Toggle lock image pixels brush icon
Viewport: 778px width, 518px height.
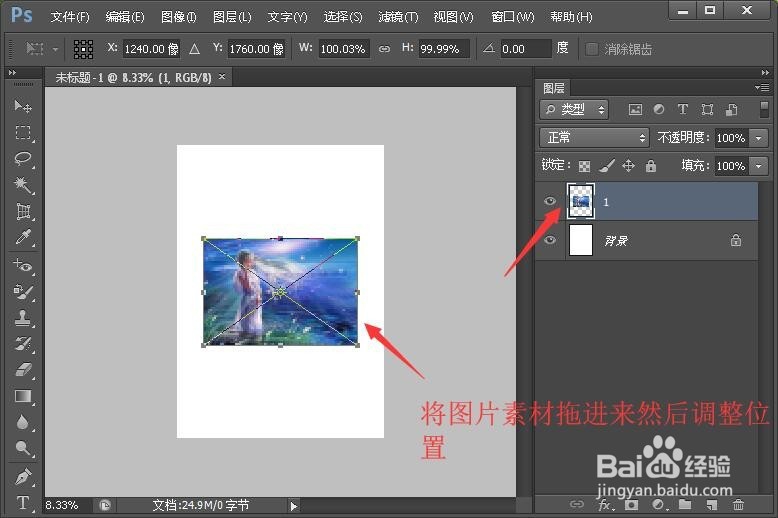tap(606, 166)
